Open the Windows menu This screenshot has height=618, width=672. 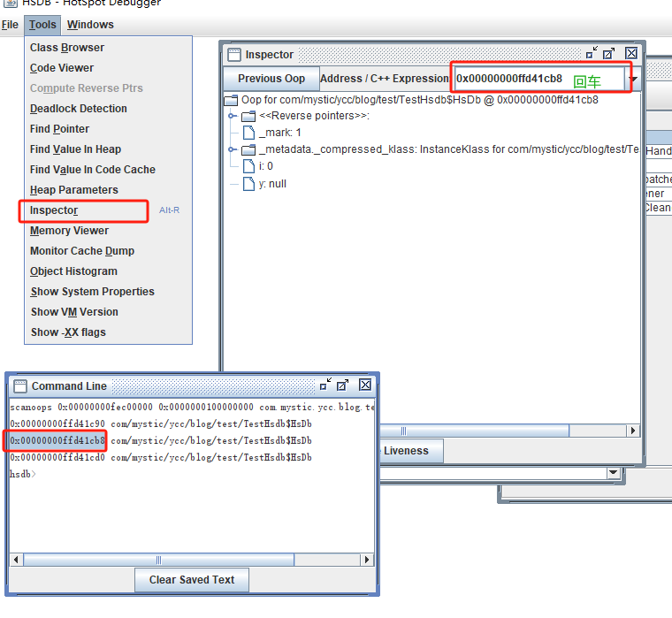pos(90,25)
